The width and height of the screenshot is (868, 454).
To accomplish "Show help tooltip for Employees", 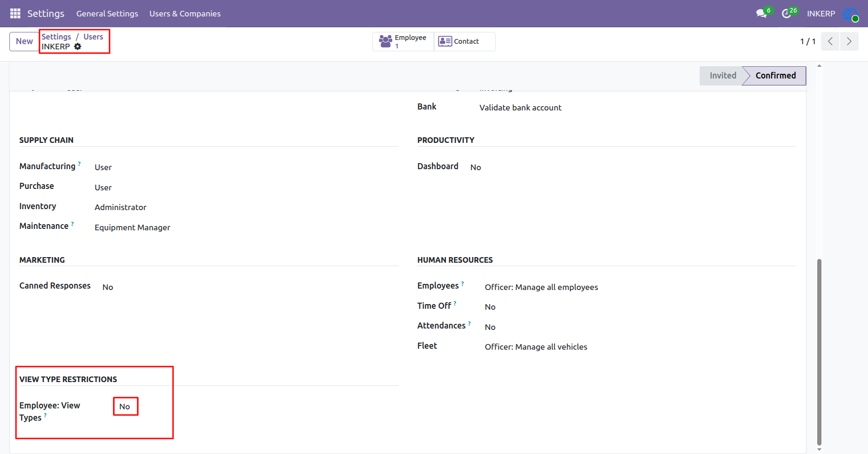I will [462, 283].
